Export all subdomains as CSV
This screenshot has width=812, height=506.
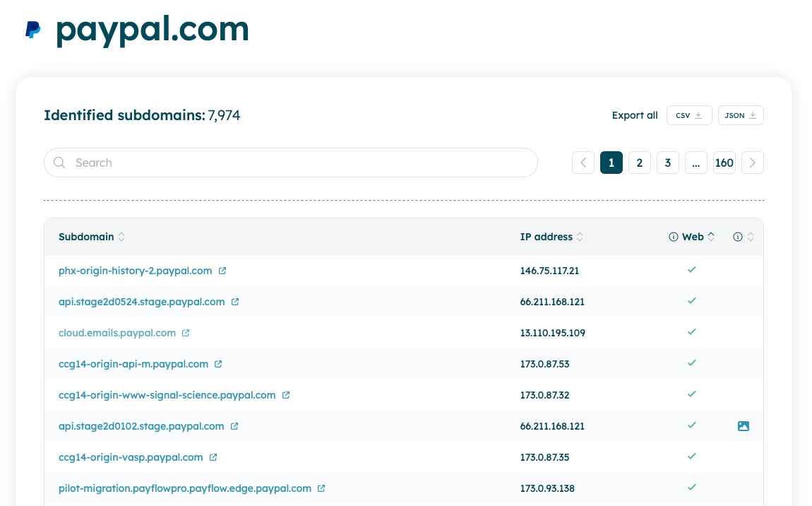(x=689, y=115)
